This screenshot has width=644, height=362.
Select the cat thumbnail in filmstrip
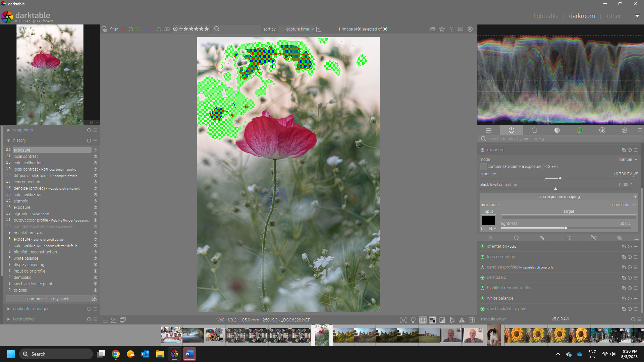point(494,335)
